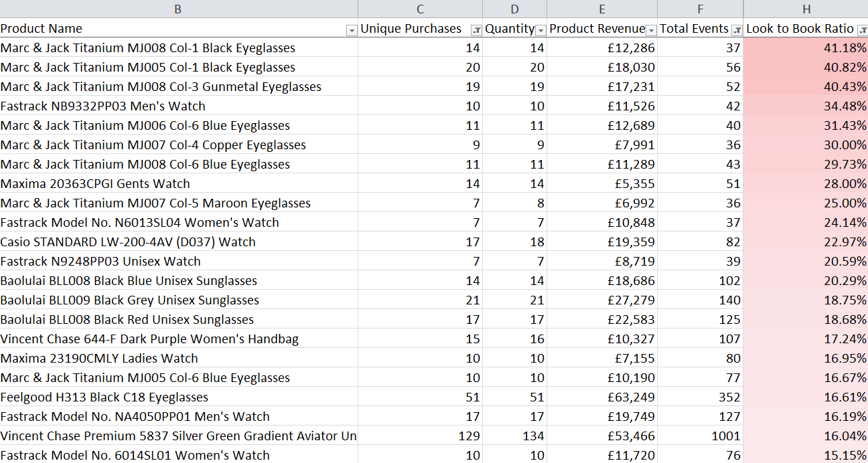Select column C header
The image size is (868, 463).
point(420,9)
